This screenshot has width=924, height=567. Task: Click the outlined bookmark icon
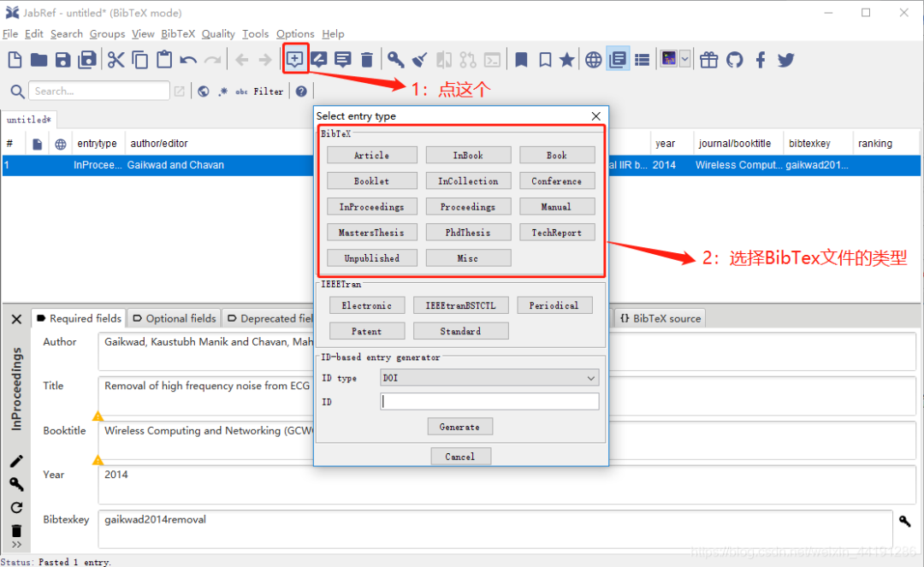(x=545, y=60)
